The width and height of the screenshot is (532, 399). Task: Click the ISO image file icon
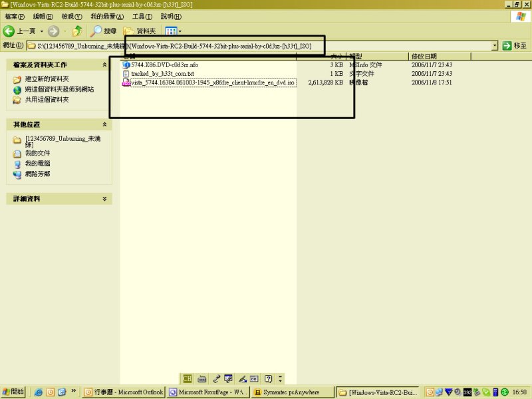(126, 82)
